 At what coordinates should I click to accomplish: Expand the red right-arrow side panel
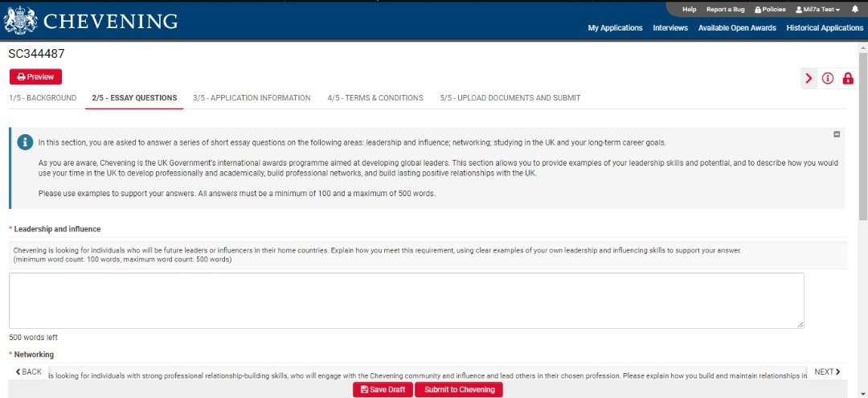pyautogui.click(x=809, y=79)
